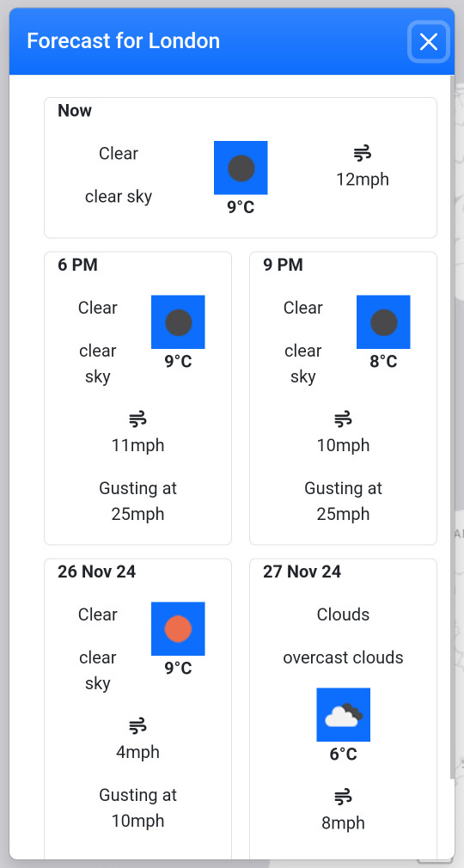
Task: Click the 6 PM clear sky weather icon
Action: [x=178, y=321]
